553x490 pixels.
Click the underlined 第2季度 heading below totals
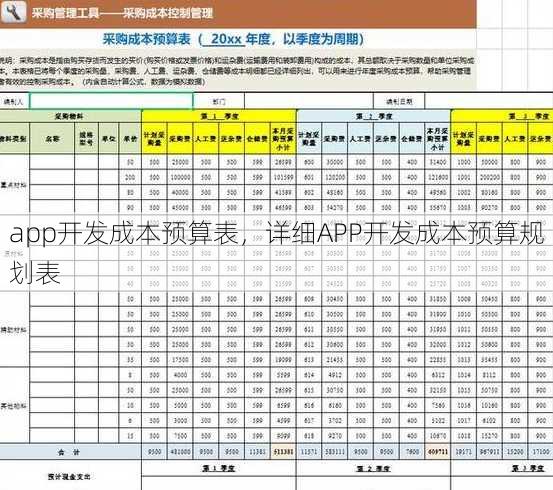click(373, 468)
